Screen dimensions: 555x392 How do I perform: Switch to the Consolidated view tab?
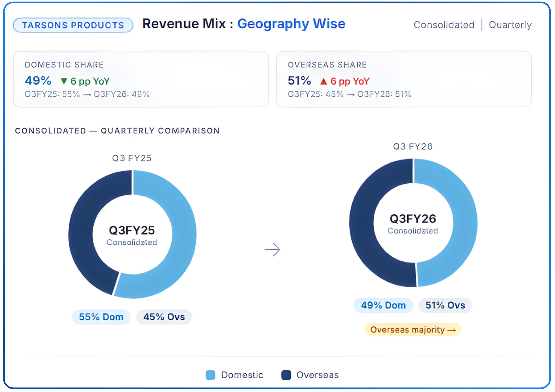444,25
